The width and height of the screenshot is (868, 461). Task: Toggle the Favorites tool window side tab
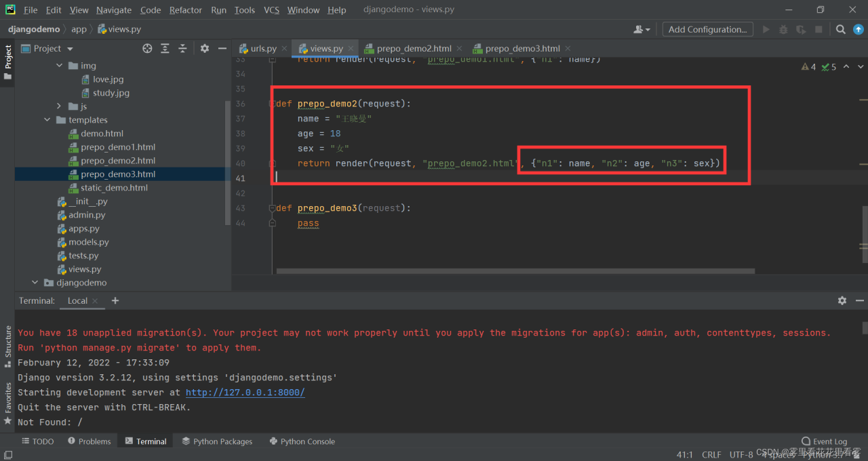8,403
